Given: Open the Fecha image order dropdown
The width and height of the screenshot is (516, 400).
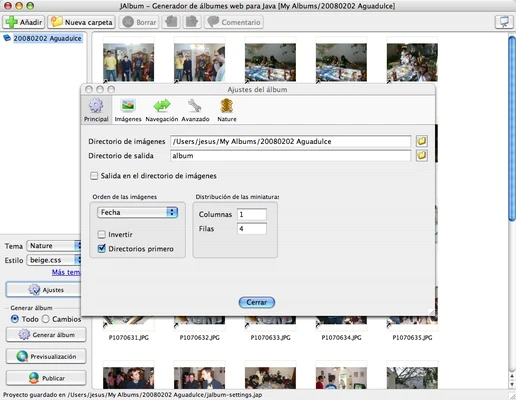Looking at the screenshot, I should 137,212.
